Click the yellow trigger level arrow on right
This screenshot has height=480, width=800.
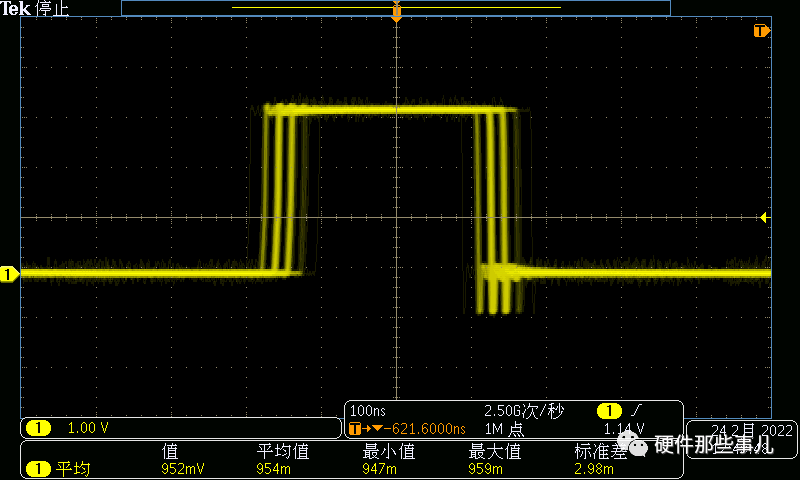pos(764,217)
